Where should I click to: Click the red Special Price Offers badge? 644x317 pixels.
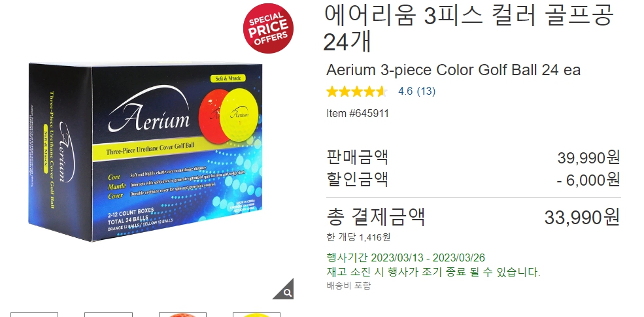click(x=268, y=28)
